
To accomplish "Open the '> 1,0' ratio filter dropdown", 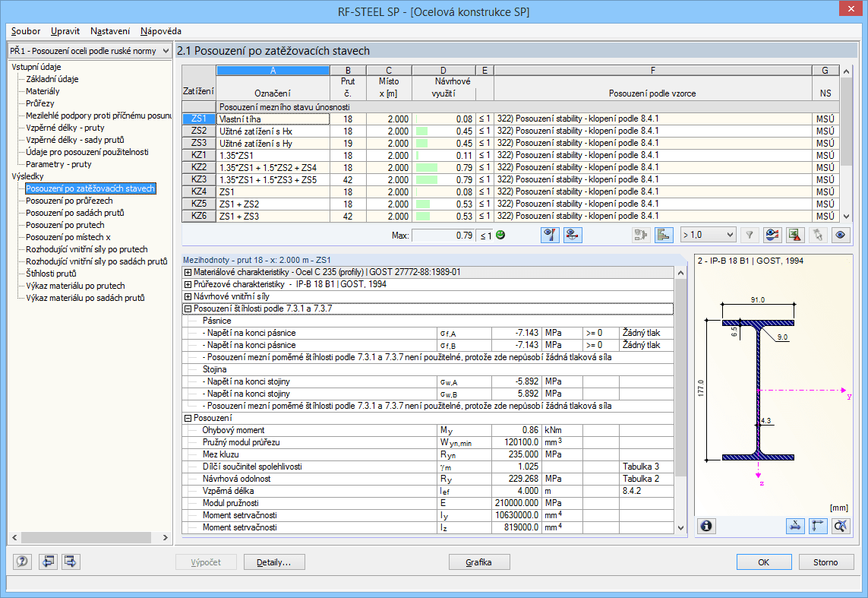I will 708,235.
